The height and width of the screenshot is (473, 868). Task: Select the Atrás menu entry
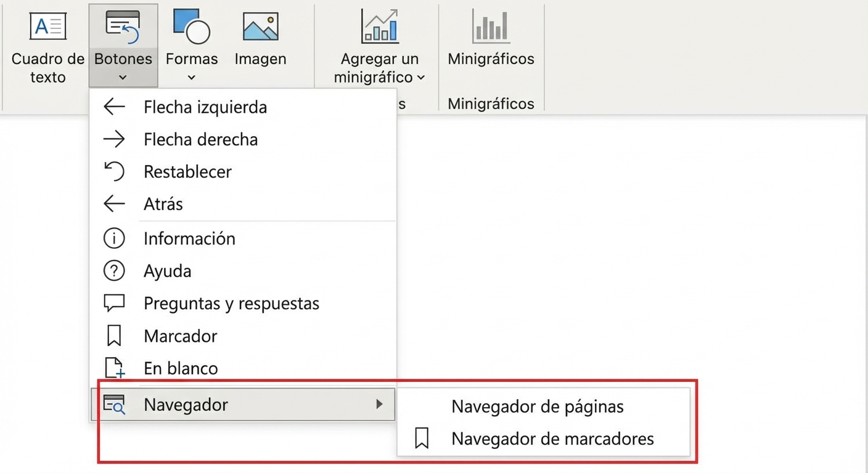[x=243, y=203]
